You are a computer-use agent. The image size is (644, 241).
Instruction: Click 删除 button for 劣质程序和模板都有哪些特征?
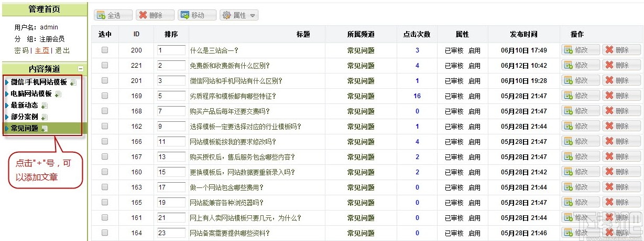click(x=621, y=96)
